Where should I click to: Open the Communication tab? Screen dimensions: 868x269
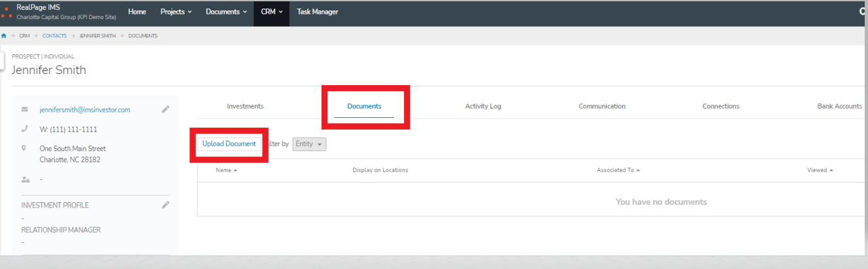click(x=602, y=106)
